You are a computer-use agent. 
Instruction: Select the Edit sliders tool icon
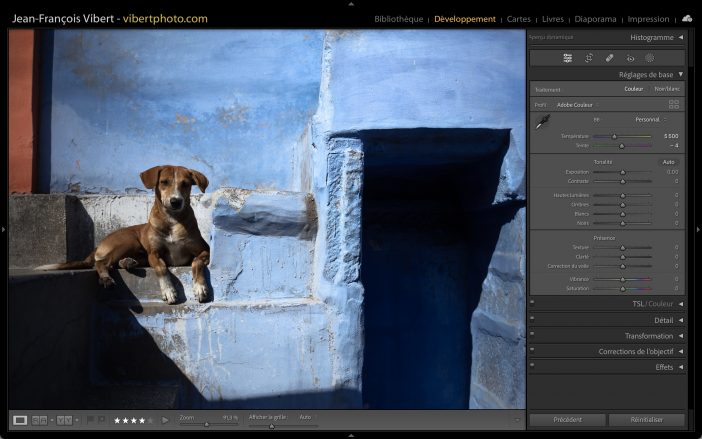(568, 58)
